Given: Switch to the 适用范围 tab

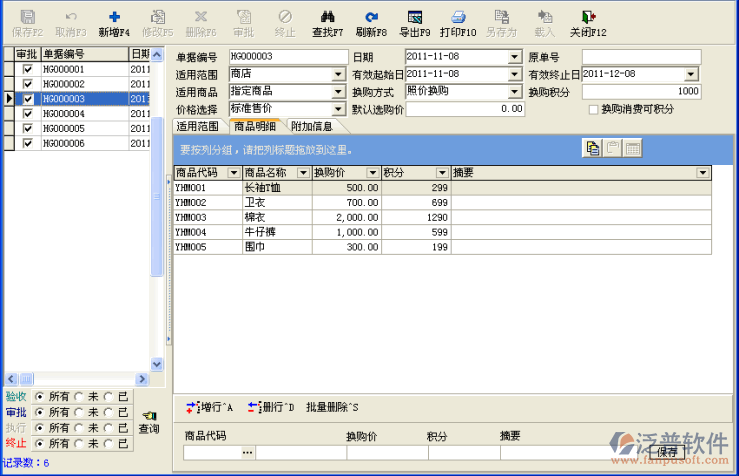Looking at the screenshot, I should (197, 126).
